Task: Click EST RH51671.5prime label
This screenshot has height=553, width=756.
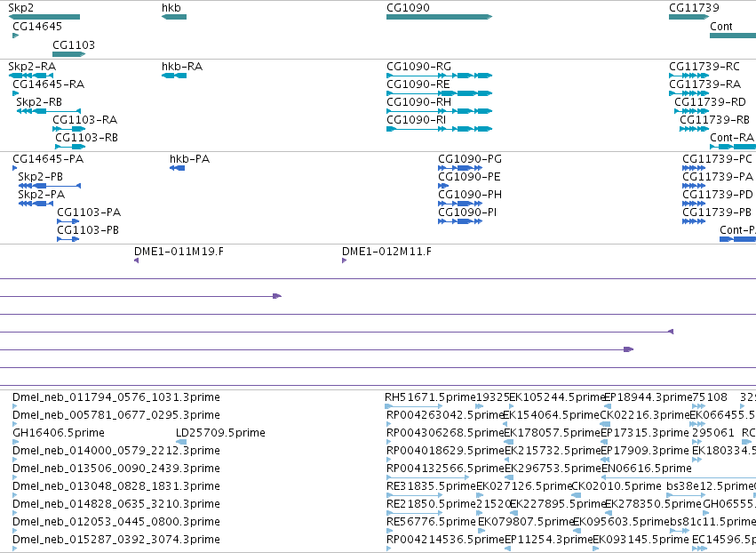Action: (x=430, y=397)
